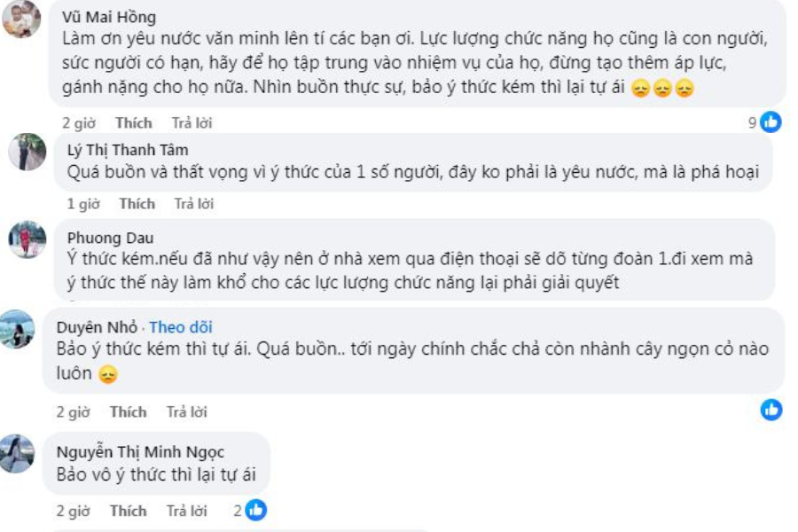
Task: Click the 2 giờ timestamp on Duyên Nhỏ's comment
Action: (73, 412)
